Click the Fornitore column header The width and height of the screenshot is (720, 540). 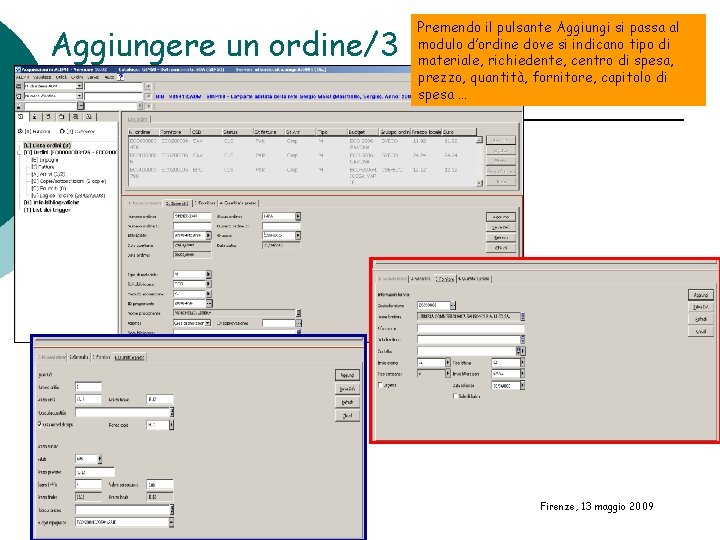coord(175,132)
